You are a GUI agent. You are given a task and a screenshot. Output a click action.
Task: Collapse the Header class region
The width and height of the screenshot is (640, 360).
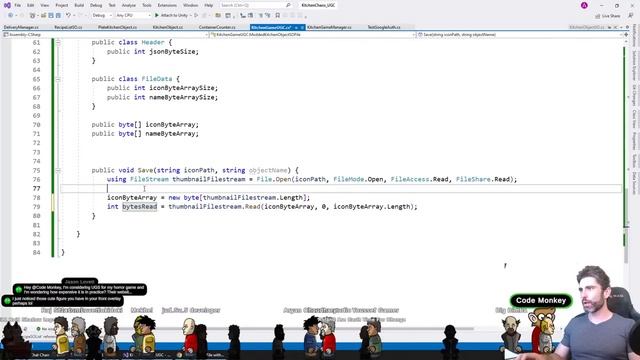(58, 42)
